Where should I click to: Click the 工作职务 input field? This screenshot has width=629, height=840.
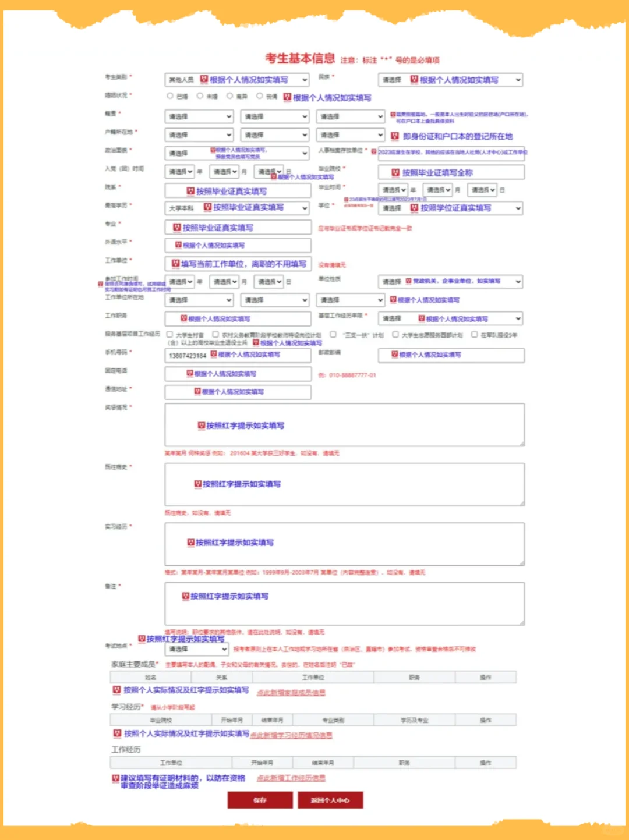coord(238,318)
